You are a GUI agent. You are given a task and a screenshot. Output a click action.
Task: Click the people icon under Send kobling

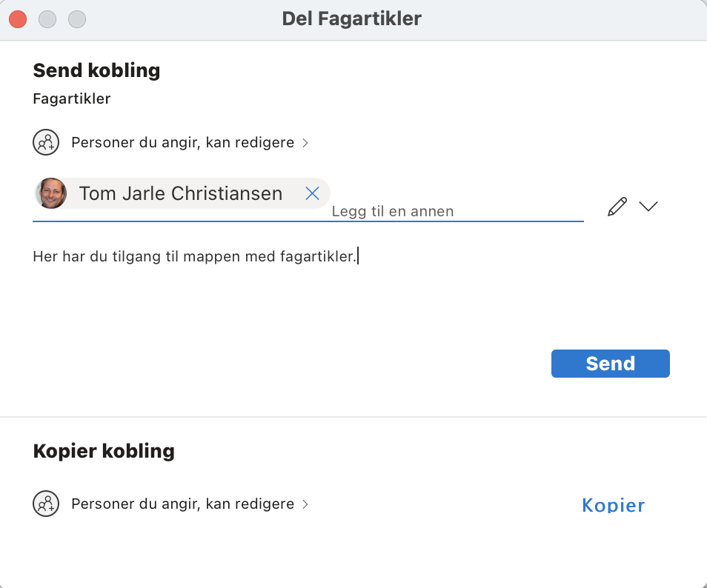(46, 142)
